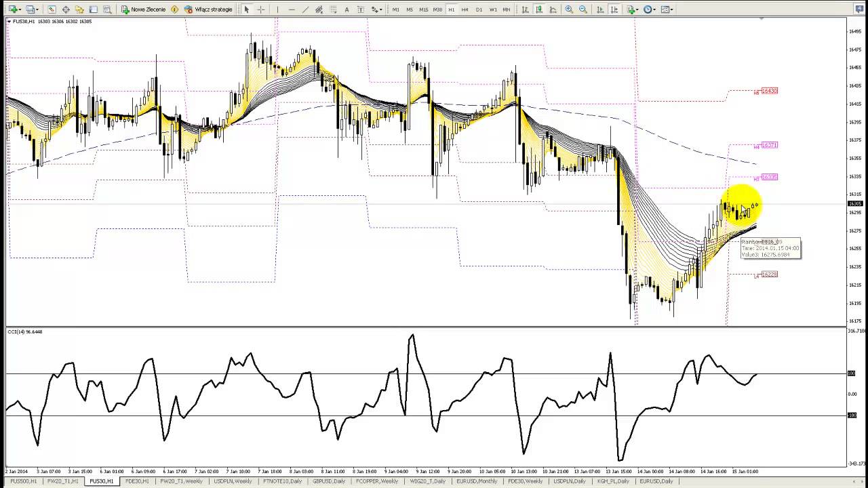Click the 16228 red pivot level label
The image size is (868, 488).
769,274
